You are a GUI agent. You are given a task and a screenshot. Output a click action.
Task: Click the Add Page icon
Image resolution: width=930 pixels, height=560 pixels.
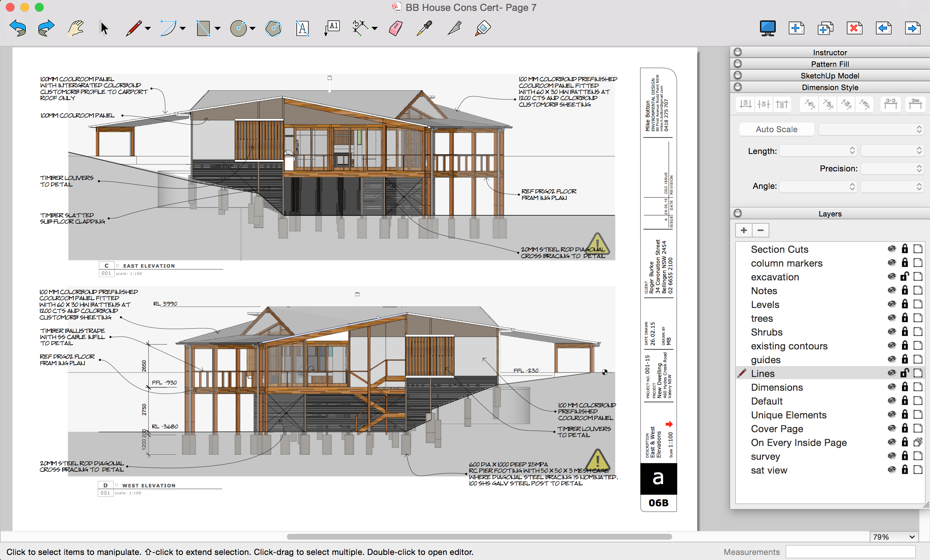pyautogui.click(x=796, y=28)
